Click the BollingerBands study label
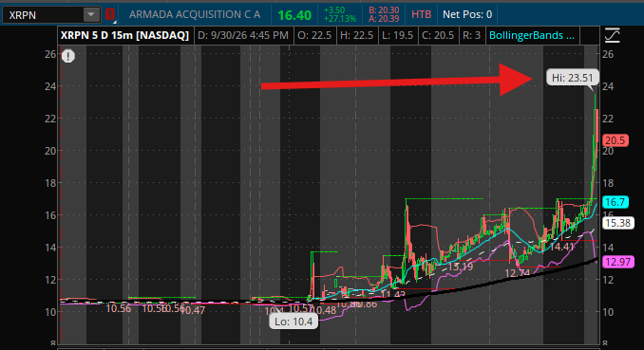644x350 pixels. click(532, 36)
